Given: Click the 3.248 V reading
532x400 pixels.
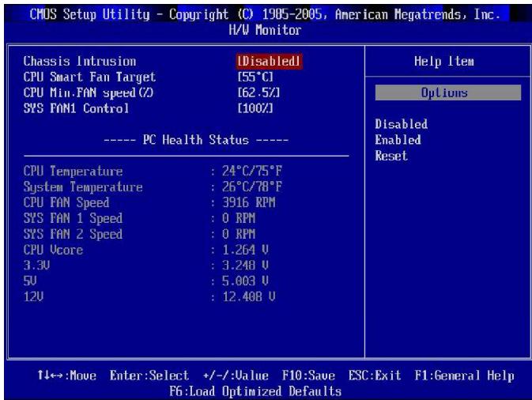Looking at the screenshot, I should (x=245, y=266).
